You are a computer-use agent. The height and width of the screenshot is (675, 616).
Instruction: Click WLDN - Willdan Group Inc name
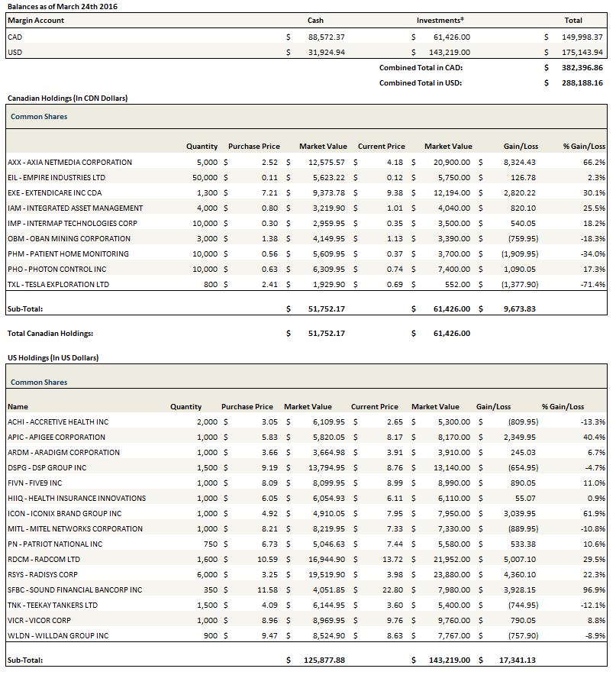click(58, 635)
